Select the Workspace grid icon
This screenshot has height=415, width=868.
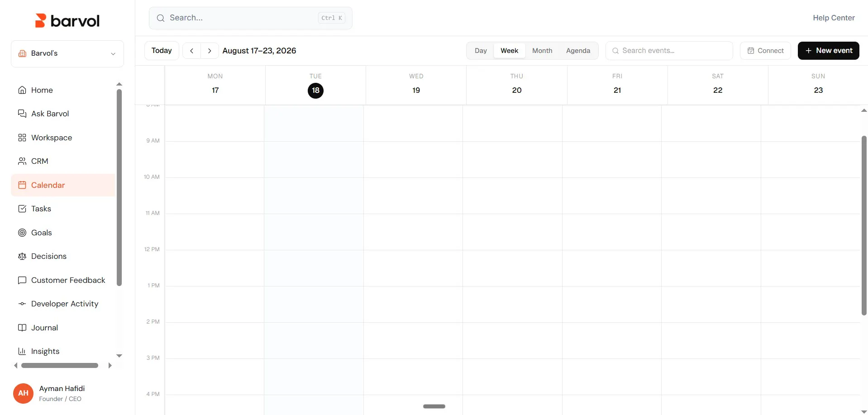(22, 138)
